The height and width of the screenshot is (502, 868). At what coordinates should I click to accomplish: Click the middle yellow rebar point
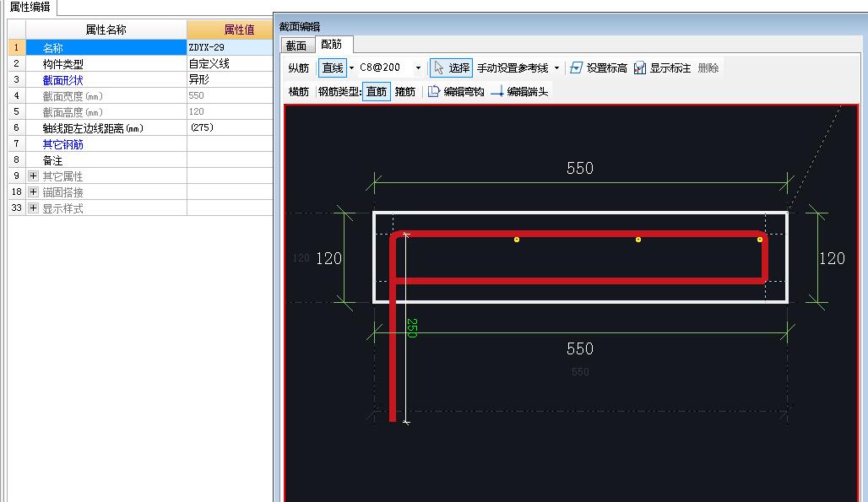[638, 240]
